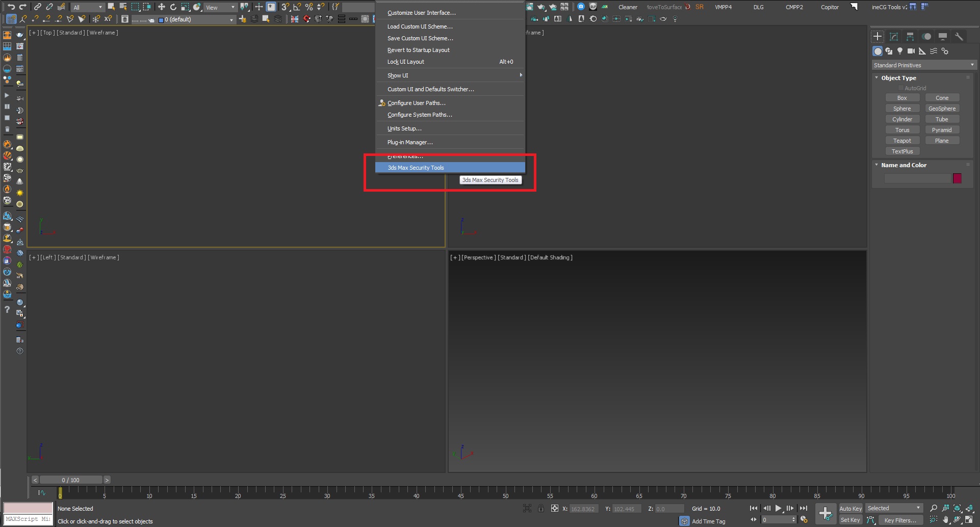Enable the AutoGrid checkbox
The image size is (980, 527).
[x=901, y=88]
